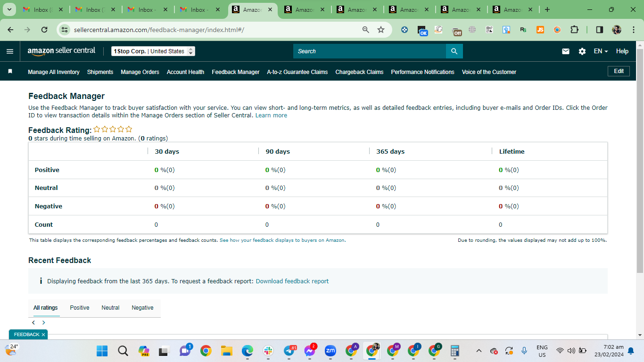644x362 pixels.
Task: Click the 'Lifetime' column header
Action: [512, 152]
